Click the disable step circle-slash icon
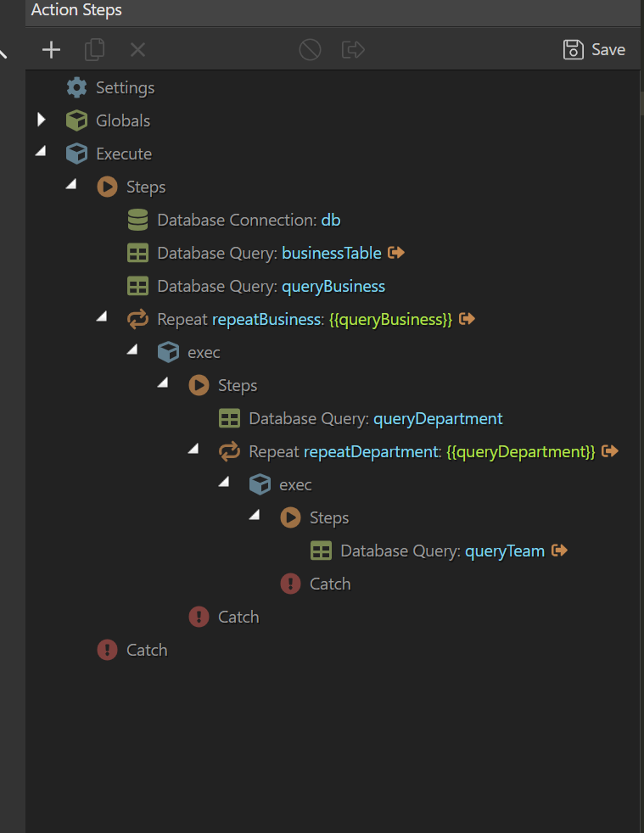The width and height of the screenshot is (644, 833). point(310,50)
